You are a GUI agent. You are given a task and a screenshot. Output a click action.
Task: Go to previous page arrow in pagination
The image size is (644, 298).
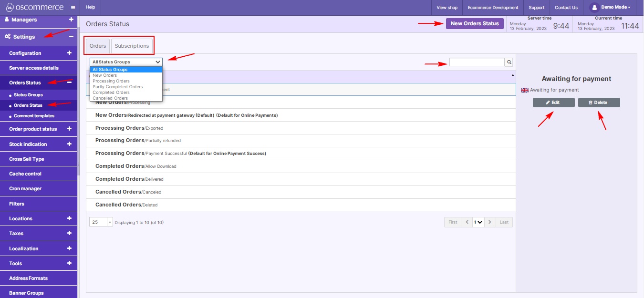click(x=467, y=222)
